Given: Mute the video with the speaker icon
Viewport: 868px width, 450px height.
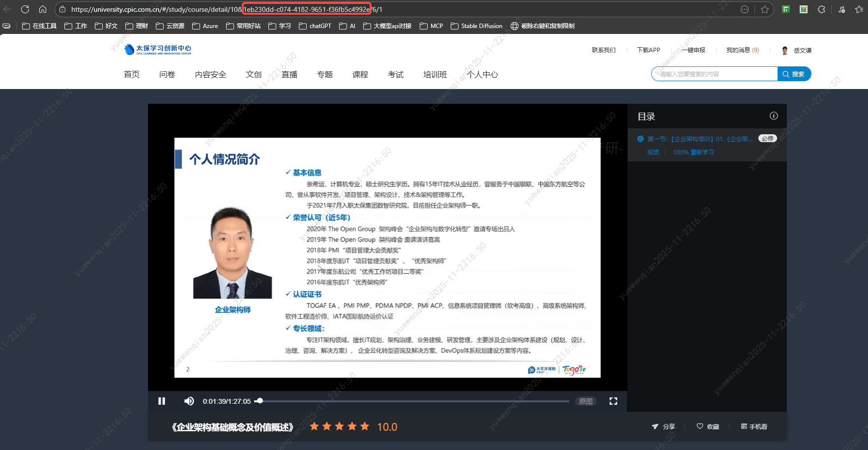Looking at the screenshot, I should pos(189,401).
